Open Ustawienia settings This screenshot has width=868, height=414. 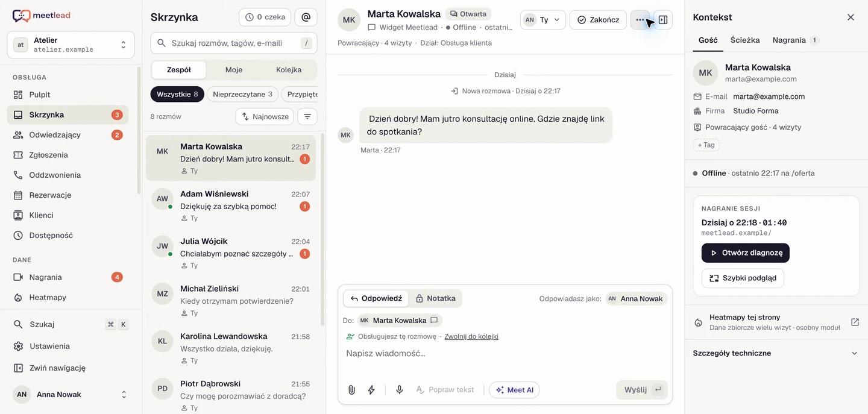coord(71,347)
